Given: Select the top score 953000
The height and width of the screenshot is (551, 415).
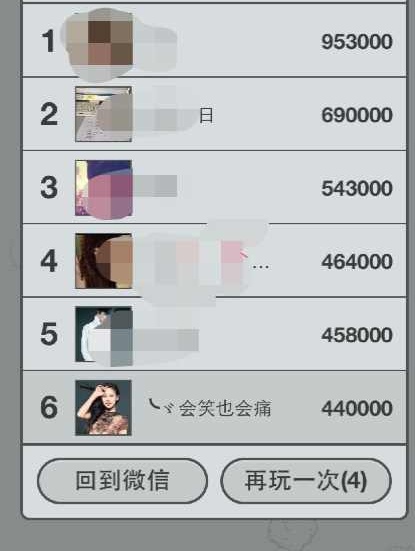Looking at the screenshot, I should (357, 42).
